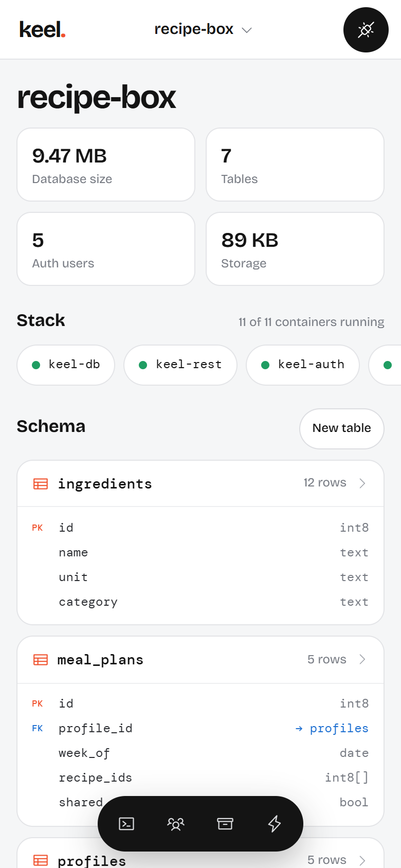Click the green status dot on keel-rest

pyautogui.click(x=143, y=365)
